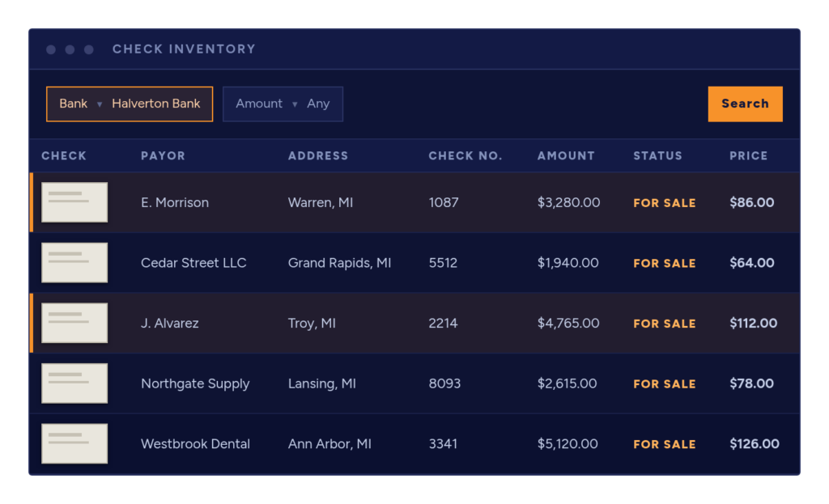Screen dimensions: 829x504
Task: View the Westbrook Dental check image
Action: pyautogui.click(x=74, y=443)
